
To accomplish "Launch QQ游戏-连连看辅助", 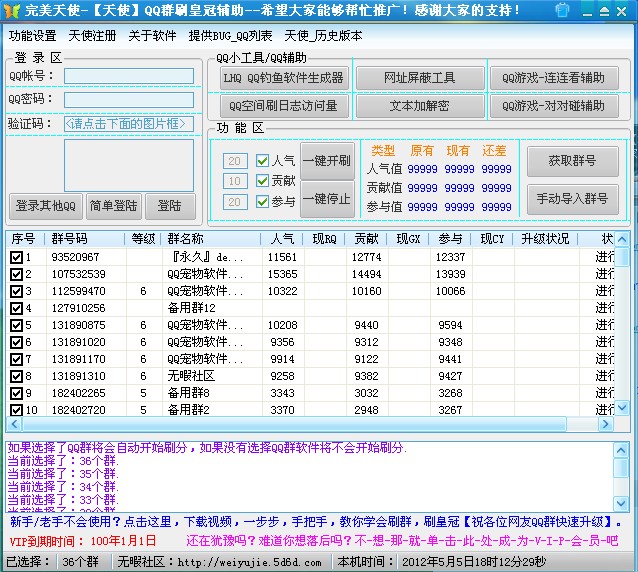I will point(554,78).
